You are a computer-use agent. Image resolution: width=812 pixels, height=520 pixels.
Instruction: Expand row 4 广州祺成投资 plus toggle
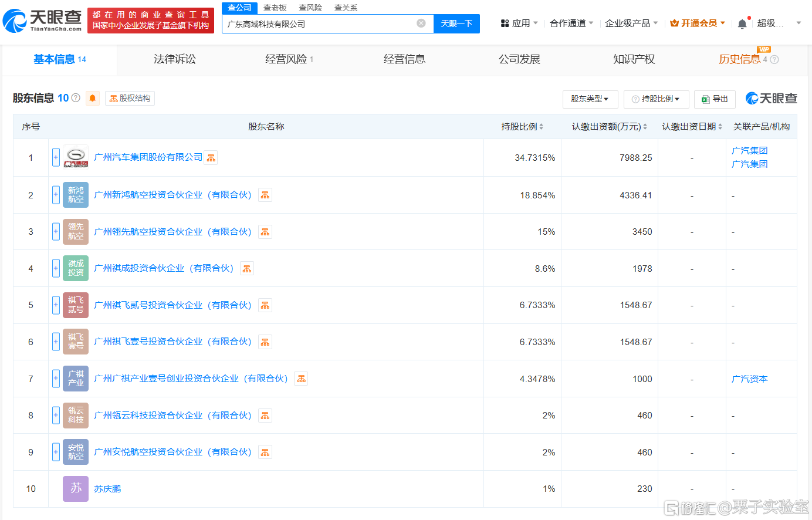coord(56,268)
